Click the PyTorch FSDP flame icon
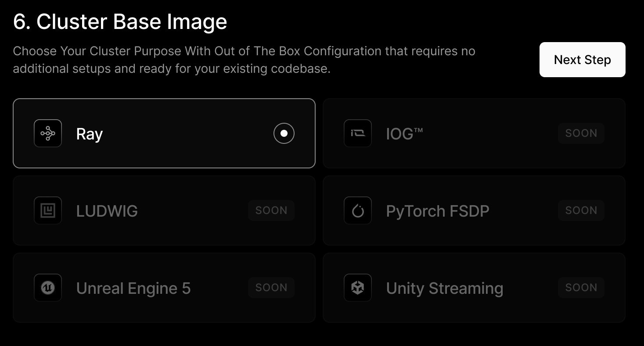644x346 pixels. tap(358, 210)
